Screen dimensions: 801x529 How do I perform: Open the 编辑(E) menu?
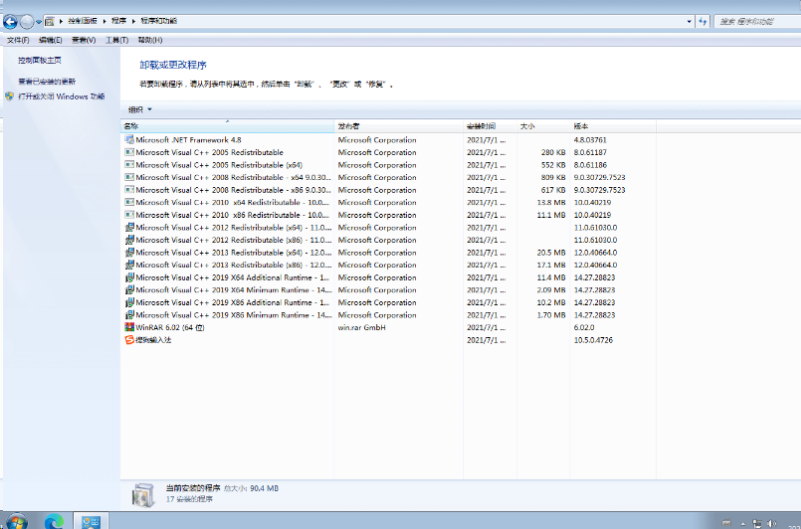pos(51,40)
